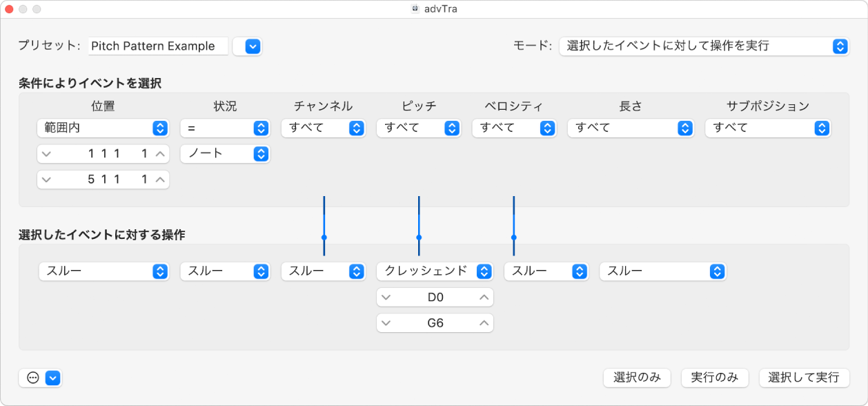The image size is (868, 406).
Task: Click the 実行のみ button
Action: coord(715,378)
